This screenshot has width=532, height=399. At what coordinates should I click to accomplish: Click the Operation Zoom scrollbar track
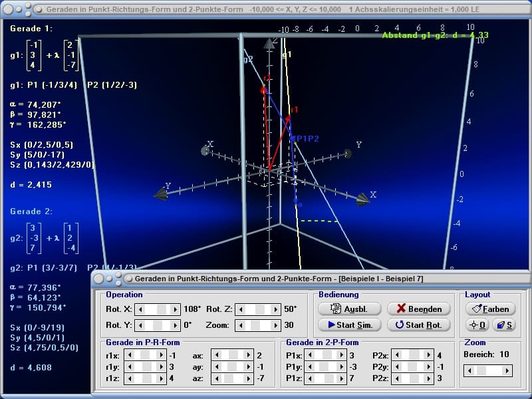tap(258, 325)
